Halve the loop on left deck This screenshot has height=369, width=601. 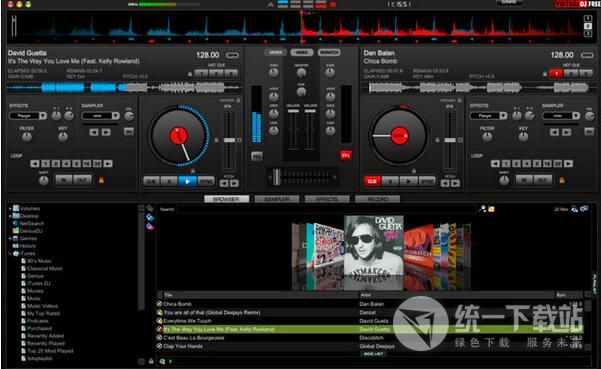pyautogui.click(x=35, y=164)
